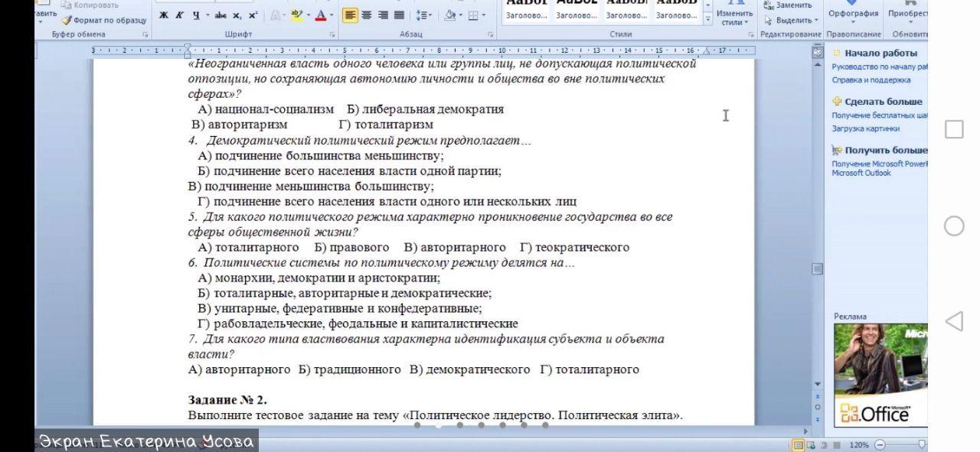Apply yellow text highlight color
Viewport: 980px width, 452px height.
[x=297, y=15]
